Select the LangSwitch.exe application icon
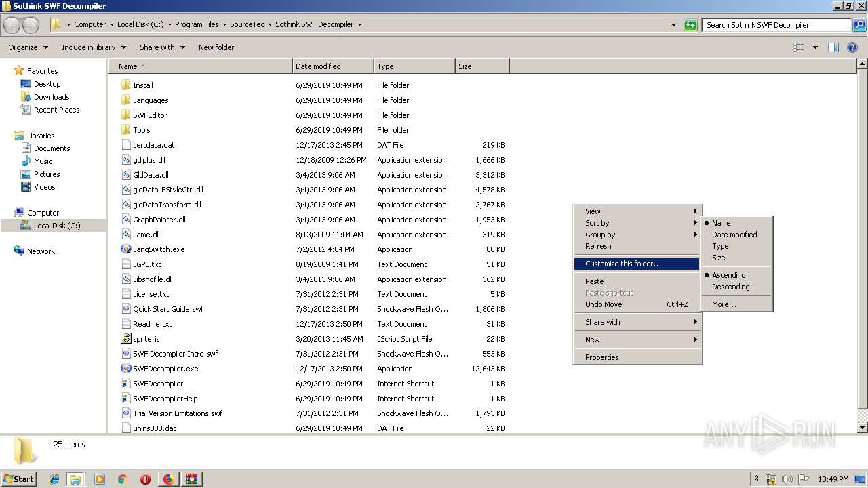Screen dimensions: 868x488 pos(125,249)
